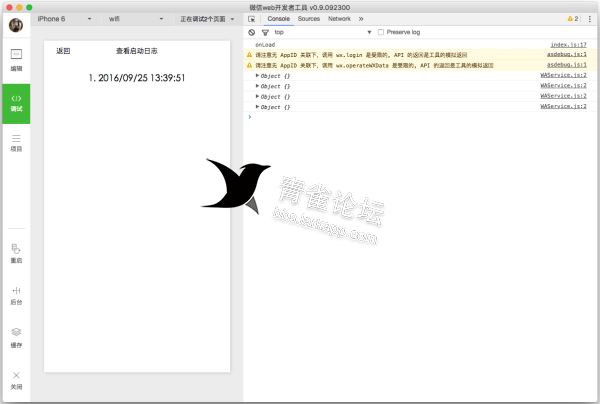
Task: Click the onLoad console message
Action: pos(265,45)
